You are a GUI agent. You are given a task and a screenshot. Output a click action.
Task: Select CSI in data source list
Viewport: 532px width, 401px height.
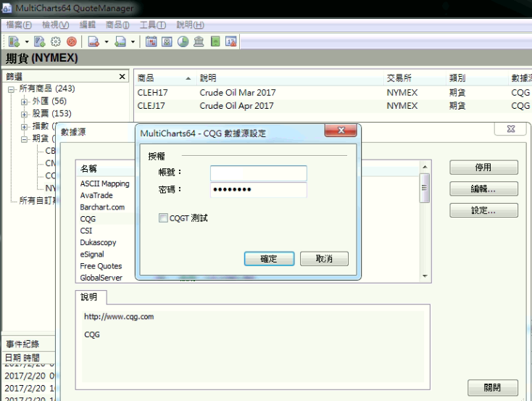[86, 231]
